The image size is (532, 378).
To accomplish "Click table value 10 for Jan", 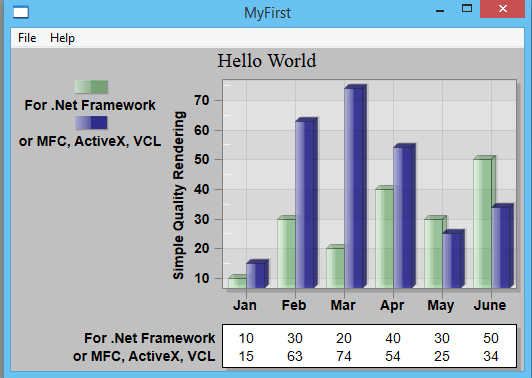I will [x=246, y=338].
